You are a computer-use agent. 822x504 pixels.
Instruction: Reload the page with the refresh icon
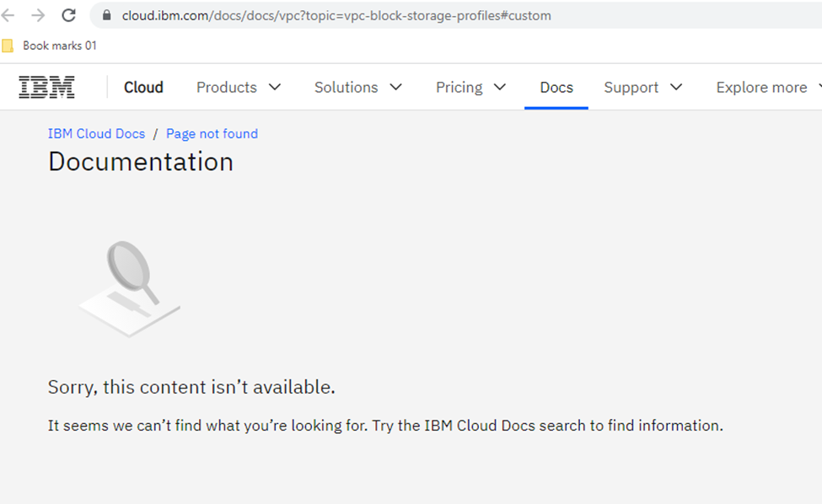click(x=68, y=15)
